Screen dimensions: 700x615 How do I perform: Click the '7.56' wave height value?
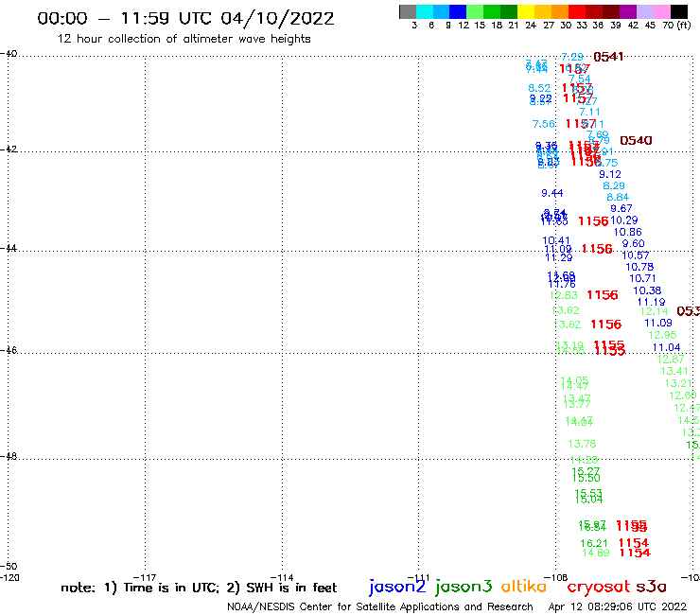(x=544, y=124)
